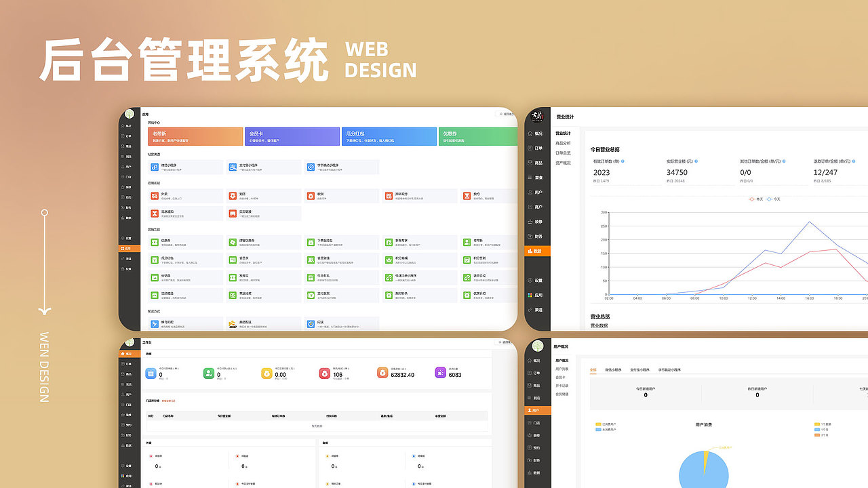Open the 到店 in-store app icon

coord(233,196)
